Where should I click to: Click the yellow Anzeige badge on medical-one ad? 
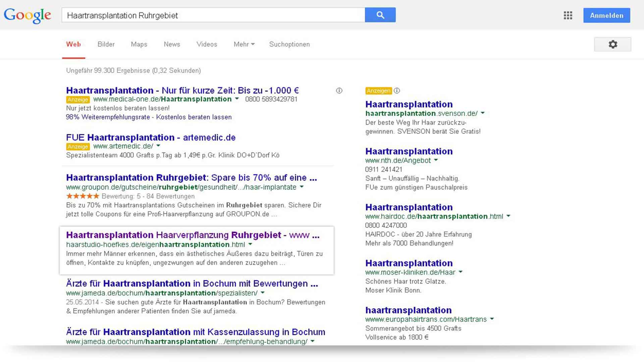tap(78, 100)
